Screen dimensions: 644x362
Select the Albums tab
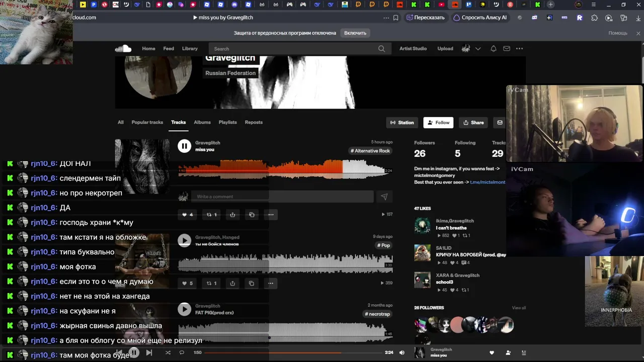tap(202, 122)
